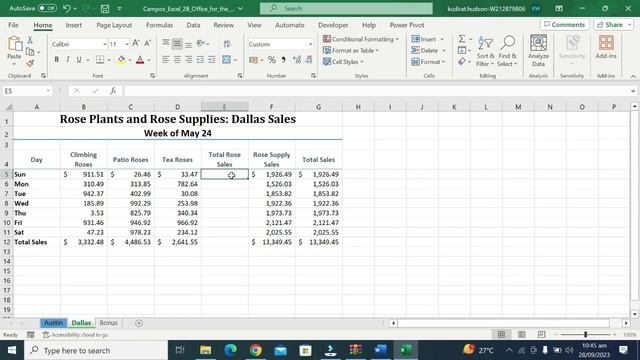Click the Increase Indent icon
The height and width of the screenshot is (360, 640).
click(x=211, y=60)
